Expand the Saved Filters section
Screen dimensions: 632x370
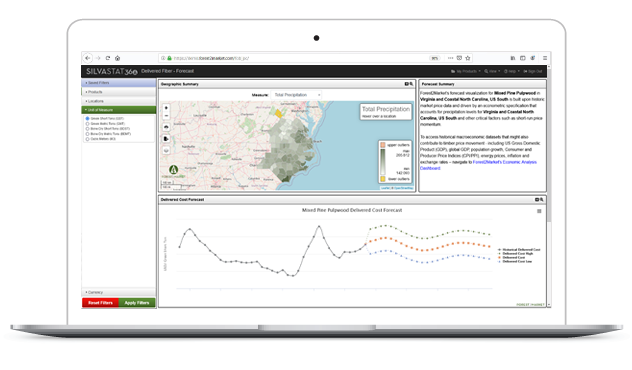[118, 83]
